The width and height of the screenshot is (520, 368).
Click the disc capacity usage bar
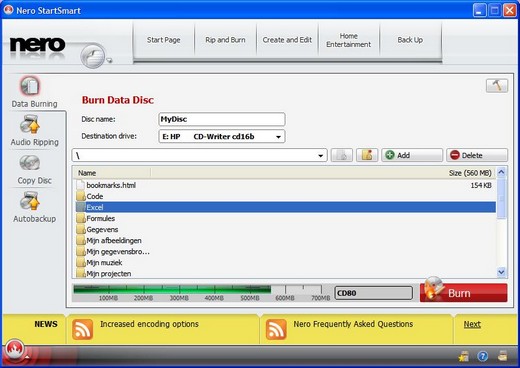tap(201, 293)
